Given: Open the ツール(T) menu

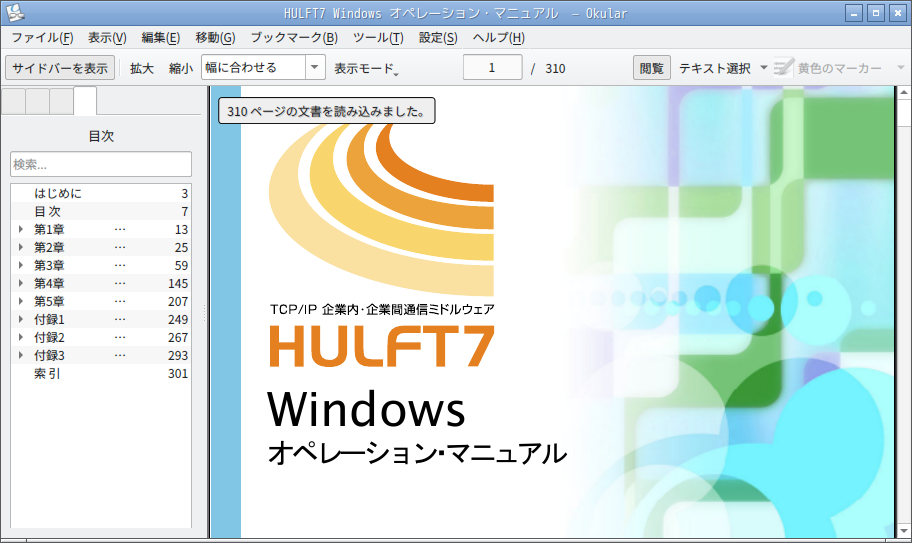Looking at the screenshot, I should click(378, 38).
